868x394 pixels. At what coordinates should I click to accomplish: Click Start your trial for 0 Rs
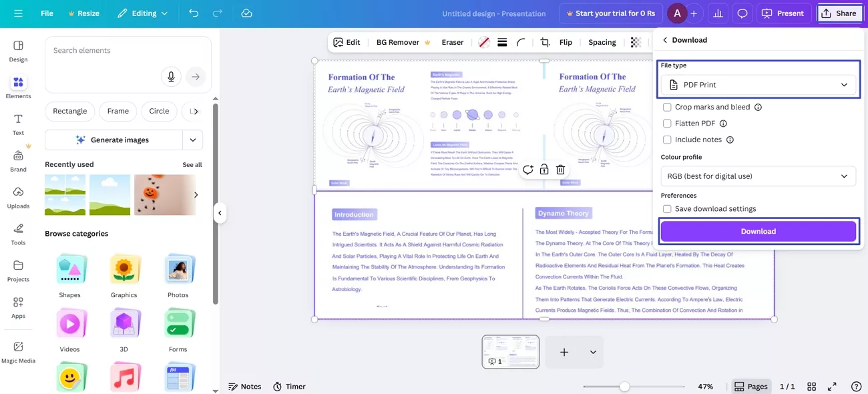(610, 13)
